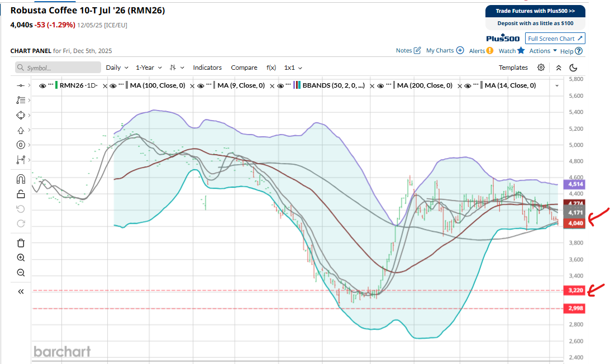Zoom out with the magnifier minus icon

[21, 273]
